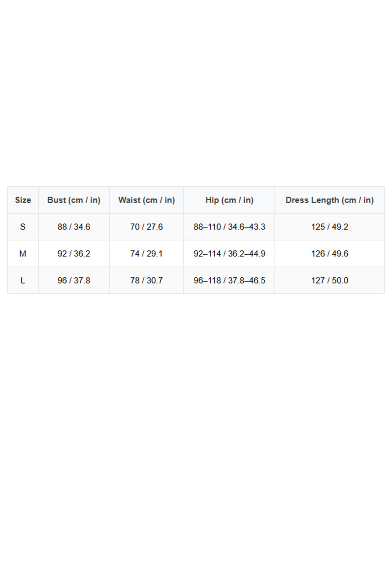Click hip range 96–118 cell
This screenshot has width=392, height=588.
(230, 280)
